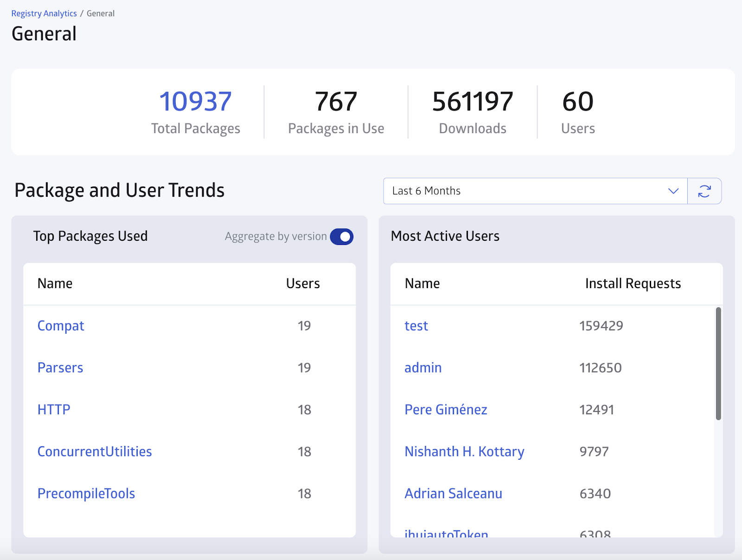Open the test user link
The height and width of the screenshot is (560, 742).
click(416, 326)
